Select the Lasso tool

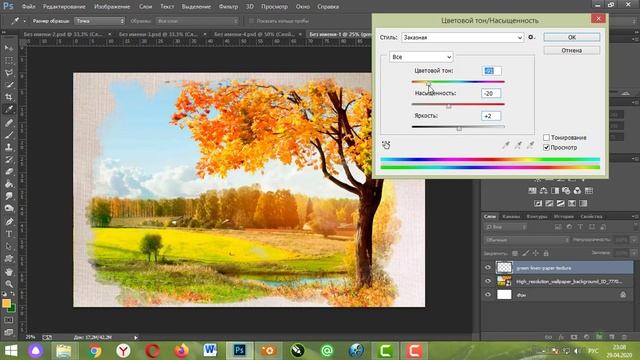(9, 73)
